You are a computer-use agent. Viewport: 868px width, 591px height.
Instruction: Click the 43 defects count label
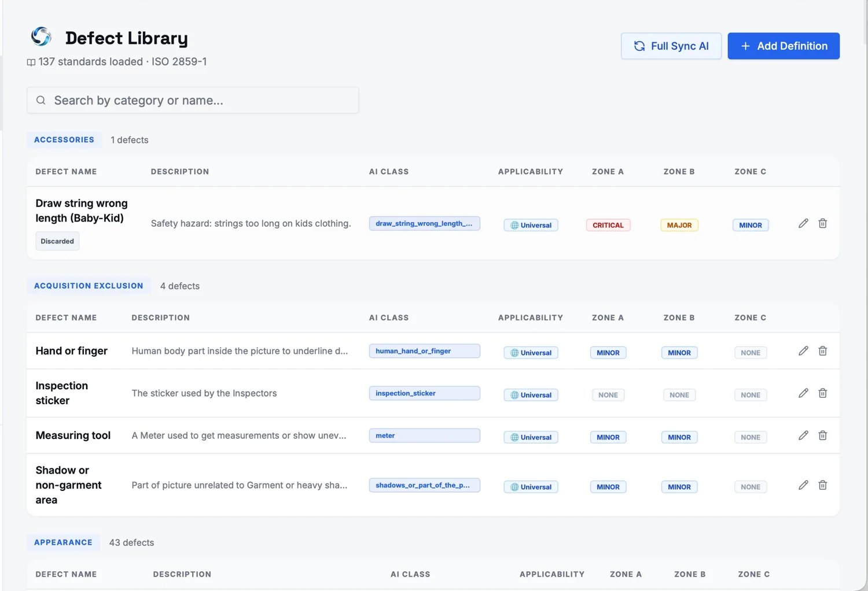tap(131, 542)
